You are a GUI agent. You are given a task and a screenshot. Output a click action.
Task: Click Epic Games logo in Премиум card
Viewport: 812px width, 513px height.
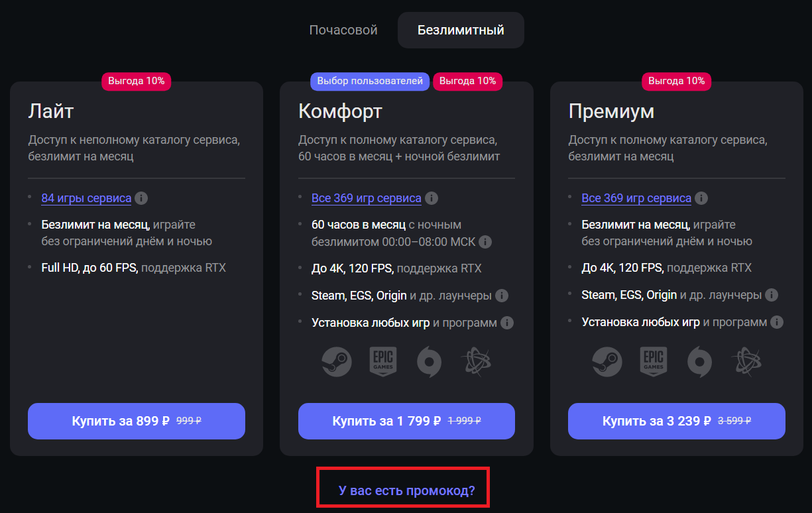coord(653,362)
